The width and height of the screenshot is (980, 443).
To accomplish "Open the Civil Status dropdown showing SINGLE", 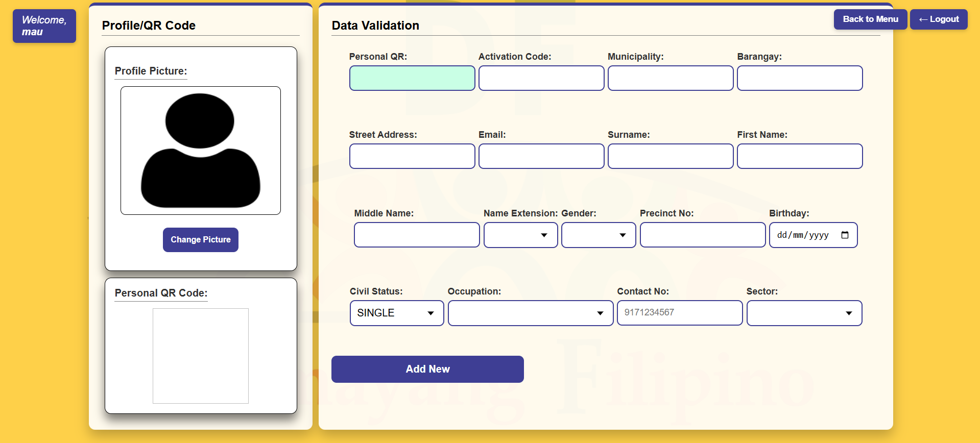I will [396, 313].
